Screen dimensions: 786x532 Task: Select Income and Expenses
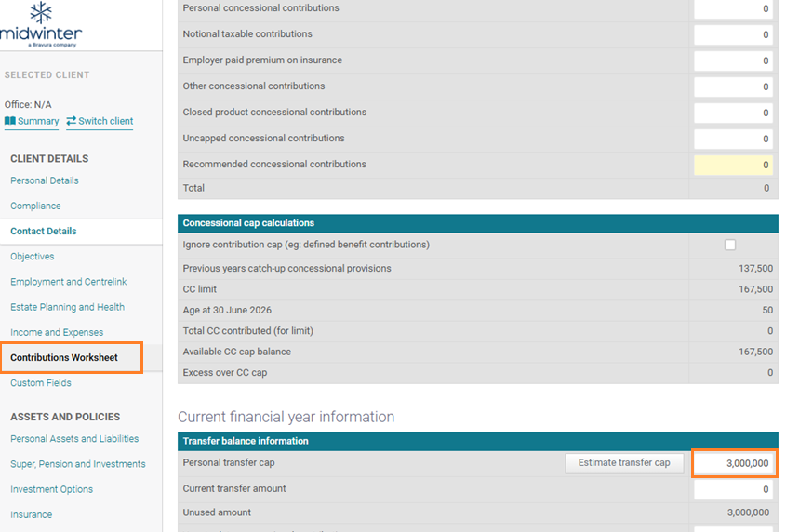[x=57, y=332]
